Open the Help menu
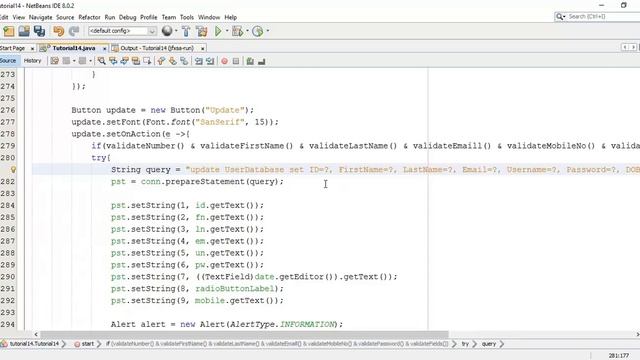 231,17
